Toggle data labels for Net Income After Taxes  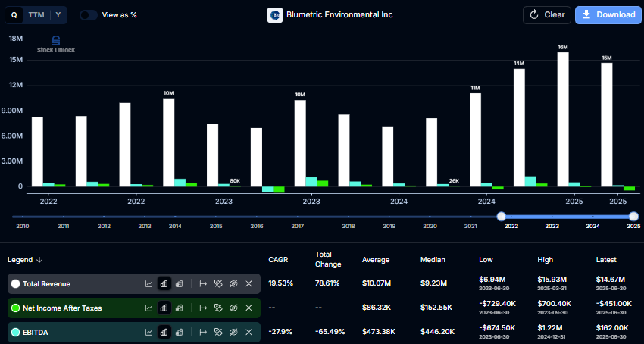click(218, 308)
